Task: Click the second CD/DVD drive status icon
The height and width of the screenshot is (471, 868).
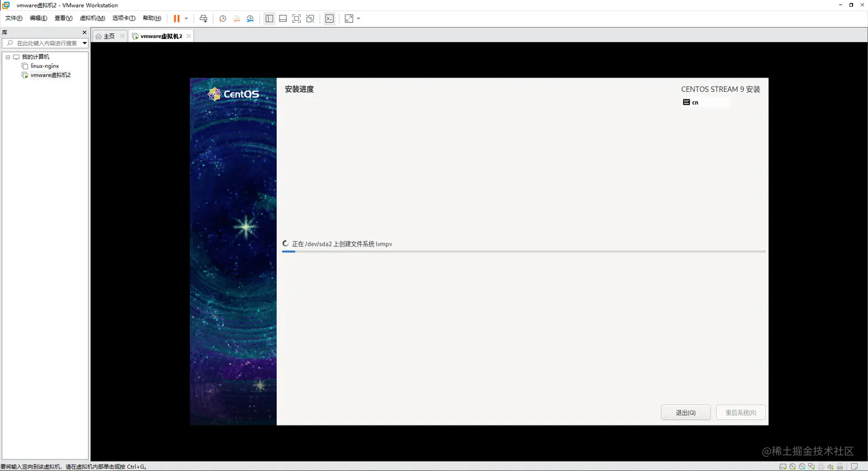Action: click(802, 466)
